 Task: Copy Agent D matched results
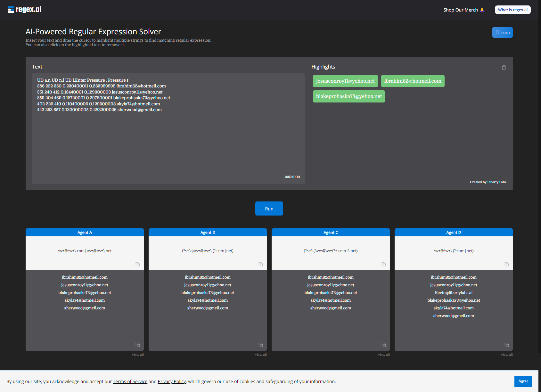coord(507,345)
